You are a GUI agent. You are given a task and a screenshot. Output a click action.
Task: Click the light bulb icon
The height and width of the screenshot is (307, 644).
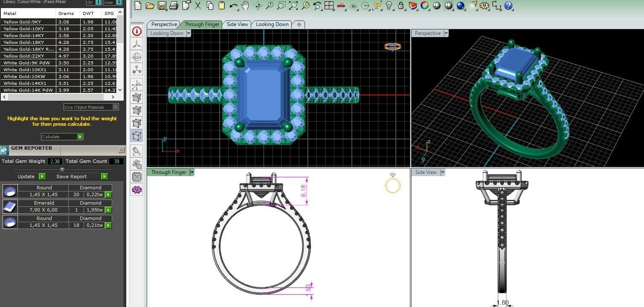click(x=389, y=6)
